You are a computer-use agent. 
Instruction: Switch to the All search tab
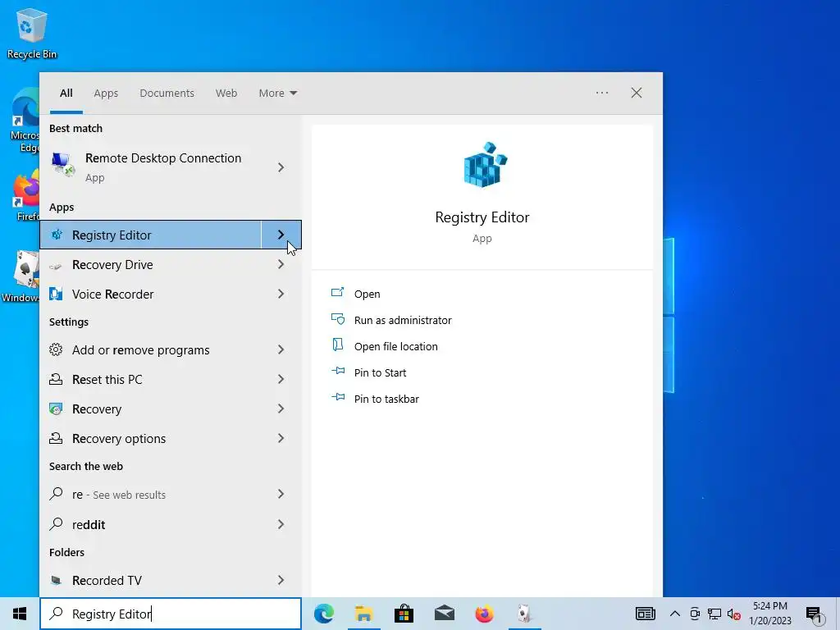click(66, 94)
